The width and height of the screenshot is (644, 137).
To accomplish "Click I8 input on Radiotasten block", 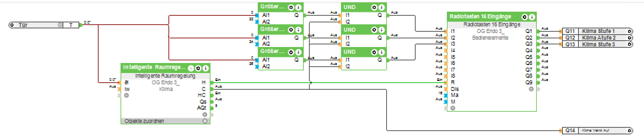I will click(x=453, y=76).
